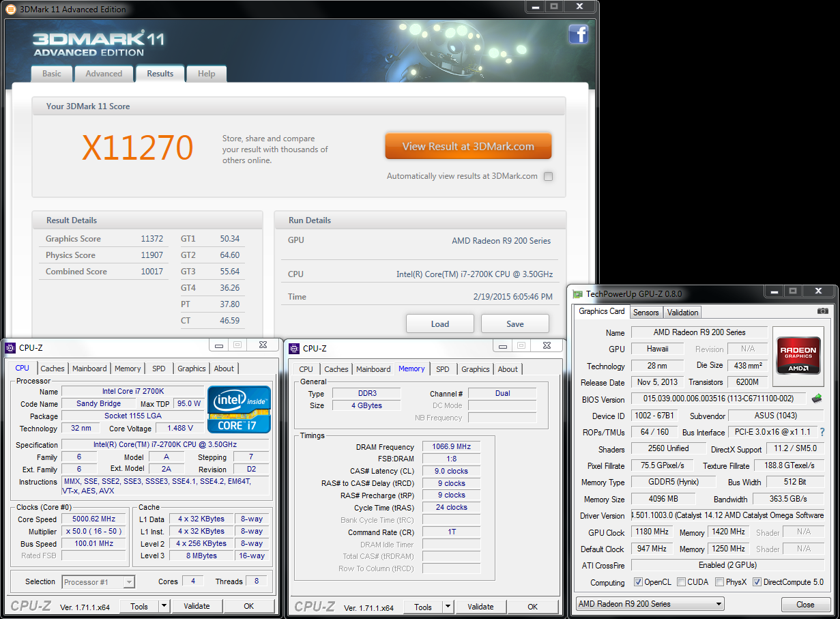
Task: Toggle the PhysX checkbox in GPU-Z
Action: 720,582
